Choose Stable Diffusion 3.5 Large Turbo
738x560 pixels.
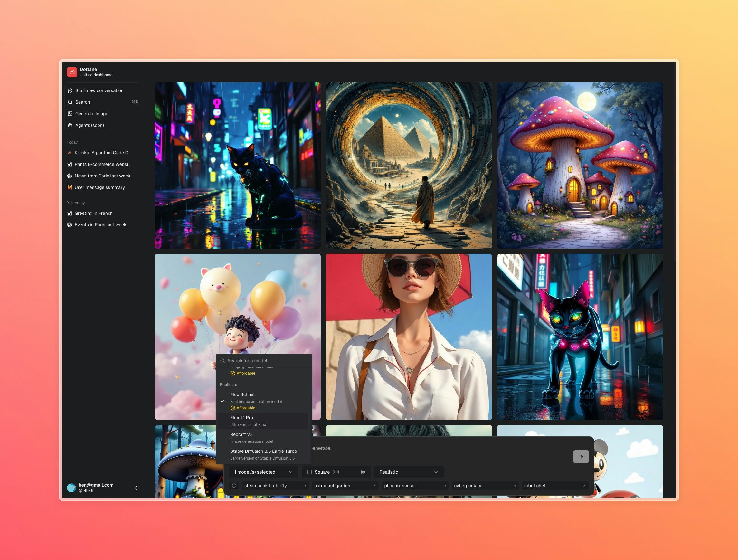[x=262, y=455]
